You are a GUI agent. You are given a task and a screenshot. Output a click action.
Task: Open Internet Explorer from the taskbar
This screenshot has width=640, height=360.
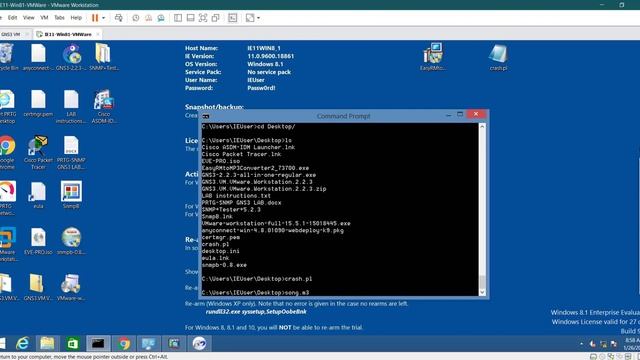22,344
